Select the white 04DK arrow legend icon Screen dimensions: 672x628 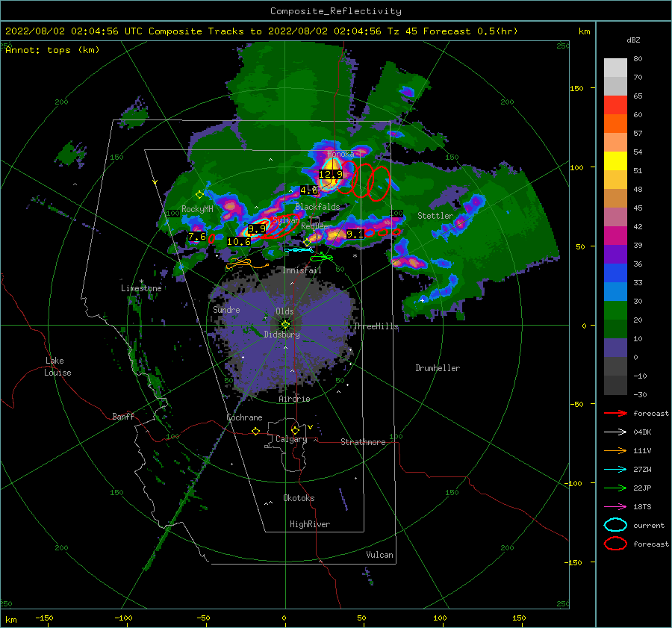[615, 432]
